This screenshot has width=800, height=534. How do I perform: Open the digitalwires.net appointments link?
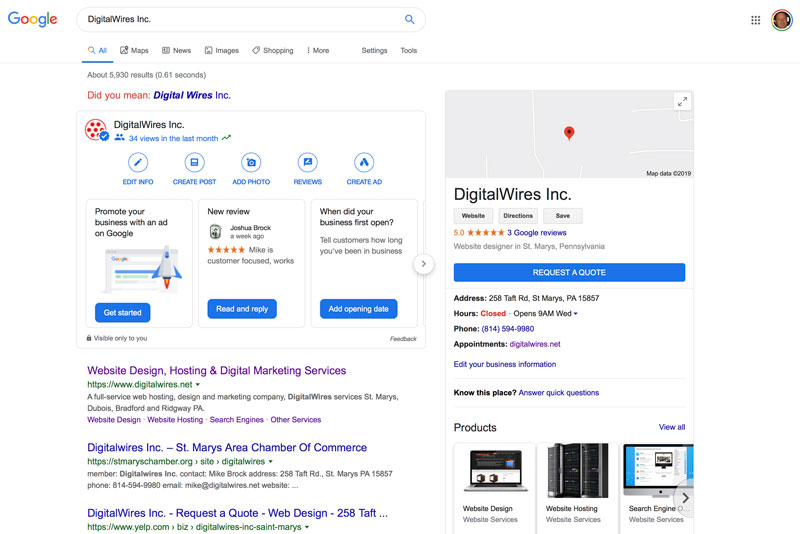535,344
